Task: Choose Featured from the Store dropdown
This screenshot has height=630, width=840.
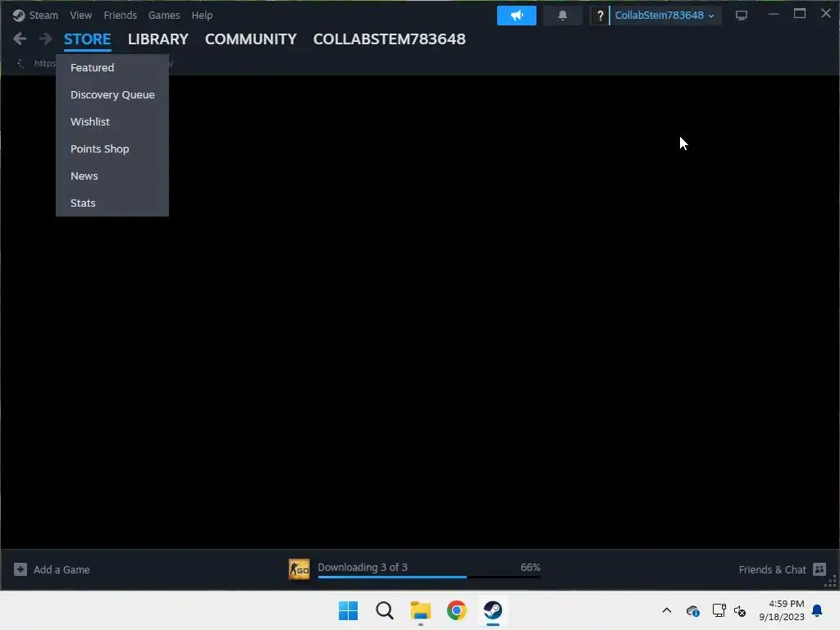Action: [112, 67]
